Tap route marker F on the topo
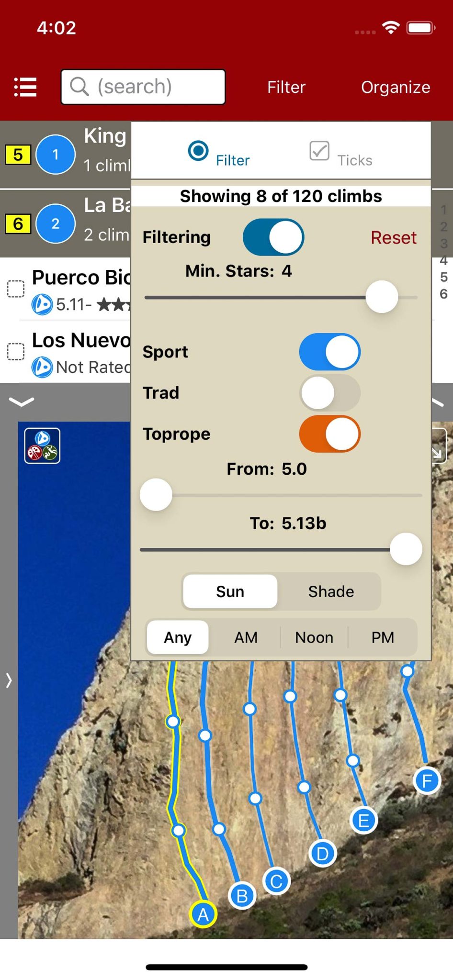 [x=427, y=781]
